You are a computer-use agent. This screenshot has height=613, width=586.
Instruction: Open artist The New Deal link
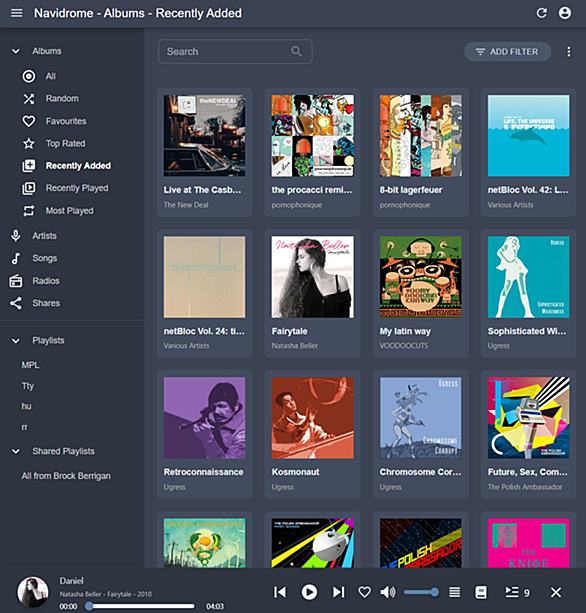[x=186, y=205]
